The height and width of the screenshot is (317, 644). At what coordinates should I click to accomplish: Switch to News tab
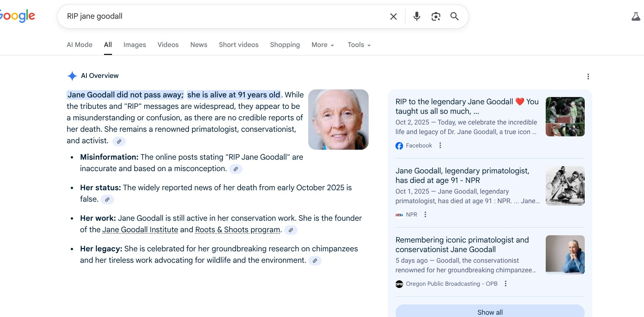(x=199, y=45)
